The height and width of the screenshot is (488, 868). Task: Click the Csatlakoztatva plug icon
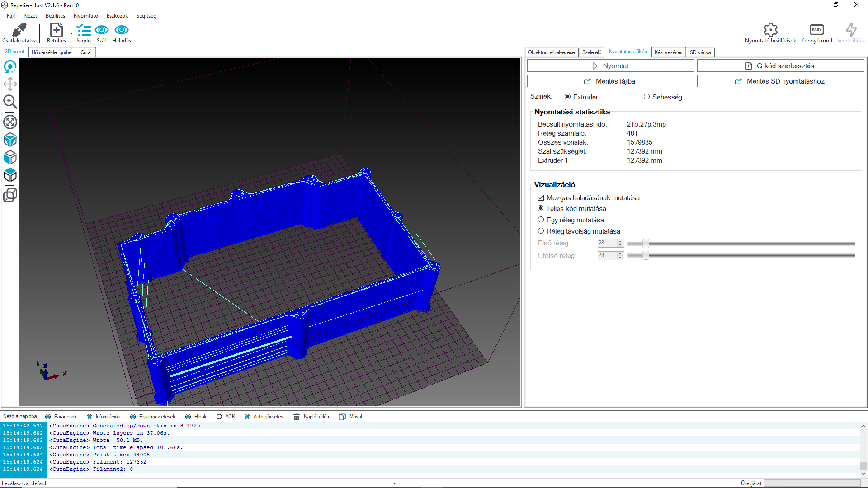pyautogui.click(x=19, y=30)
